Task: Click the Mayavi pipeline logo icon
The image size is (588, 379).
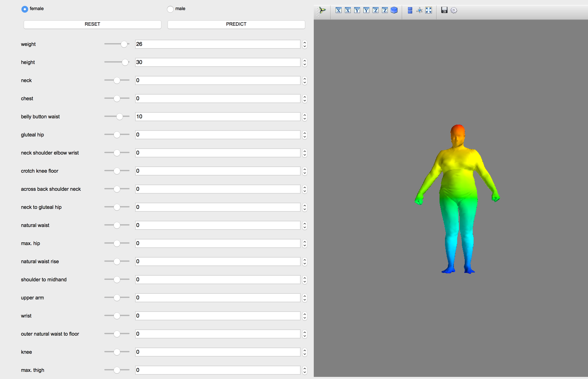Action: point(322,10)
